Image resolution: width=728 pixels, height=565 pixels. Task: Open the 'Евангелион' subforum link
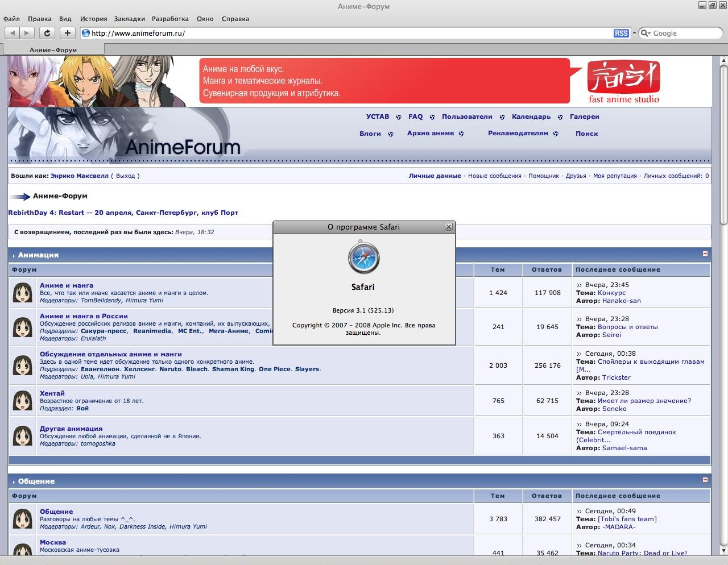click(x=100, y=369)
